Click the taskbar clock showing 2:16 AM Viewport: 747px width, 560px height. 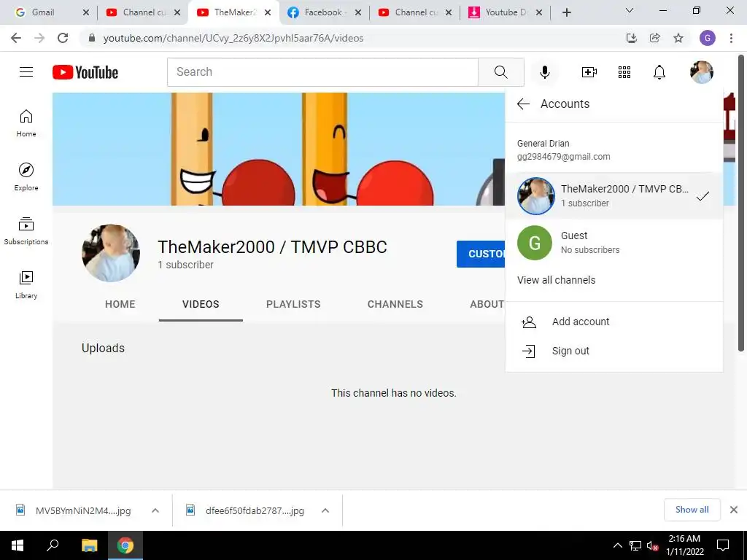click(684, 545)
